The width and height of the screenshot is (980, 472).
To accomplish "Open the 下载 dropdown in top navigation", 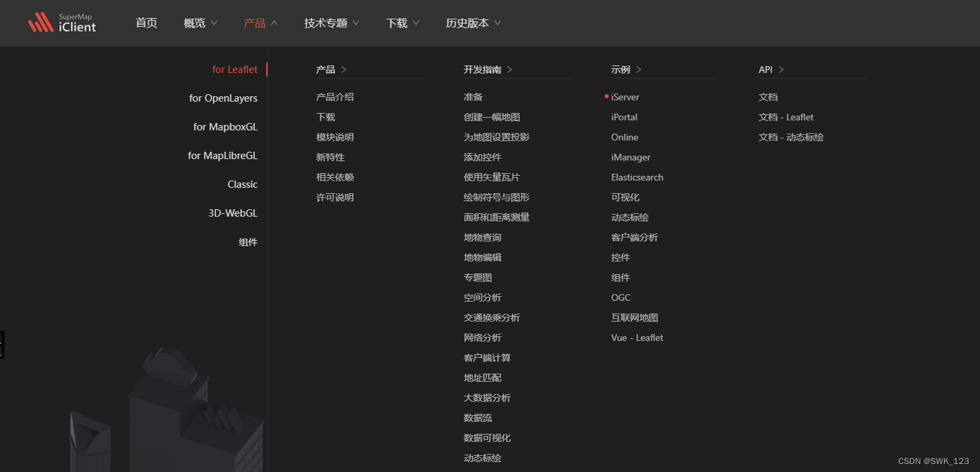I will point(403,23).
